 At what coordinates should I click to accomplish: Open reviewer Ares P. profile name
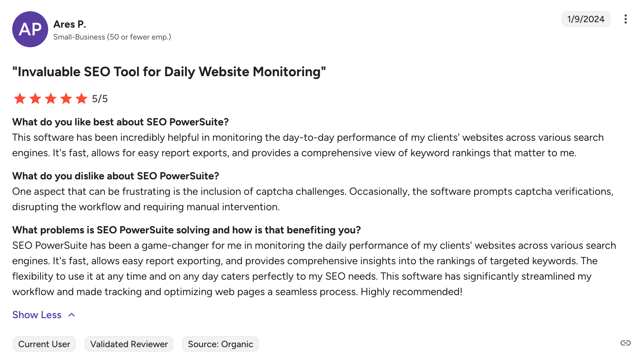coord(70,24)
